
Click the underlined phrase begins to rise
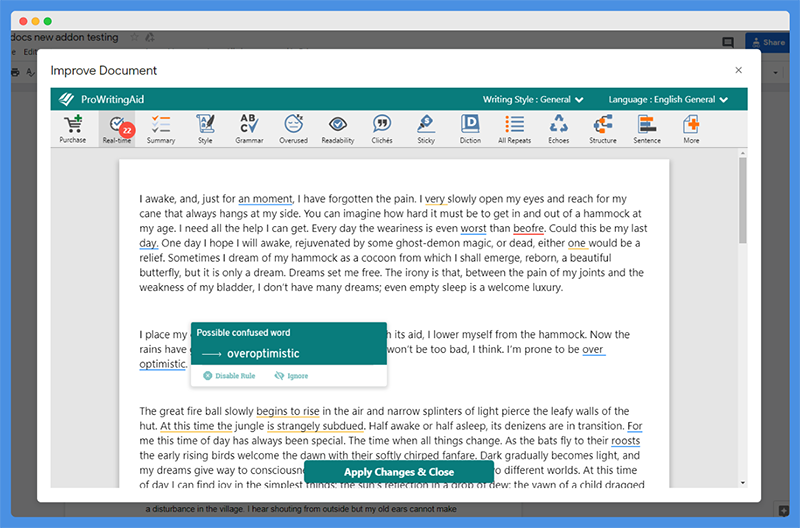point(288,411)
